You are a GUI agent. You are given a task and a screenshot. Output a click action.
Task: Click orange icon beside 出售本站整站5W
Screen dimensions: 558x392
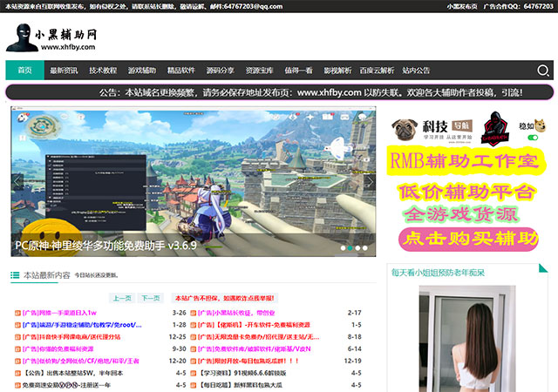pos(17,373)
